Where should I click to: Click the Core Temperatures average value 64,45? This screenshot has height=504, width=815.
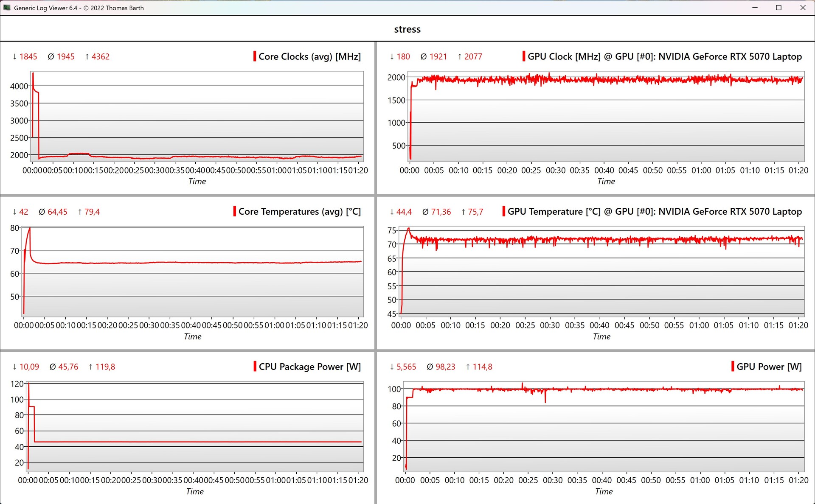57,212
